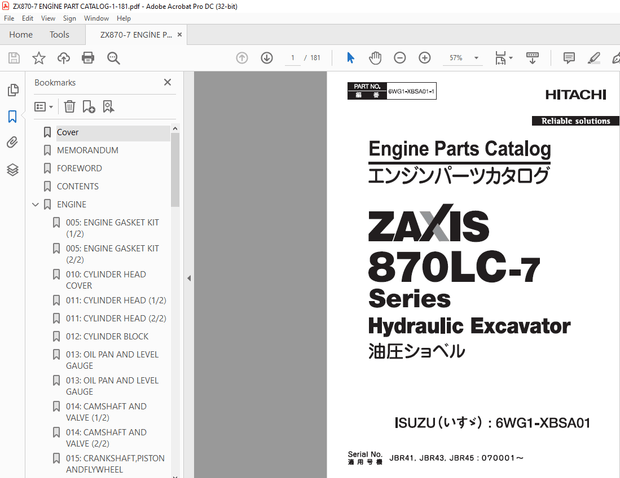Open the page display options dropdown

(511, 58)
